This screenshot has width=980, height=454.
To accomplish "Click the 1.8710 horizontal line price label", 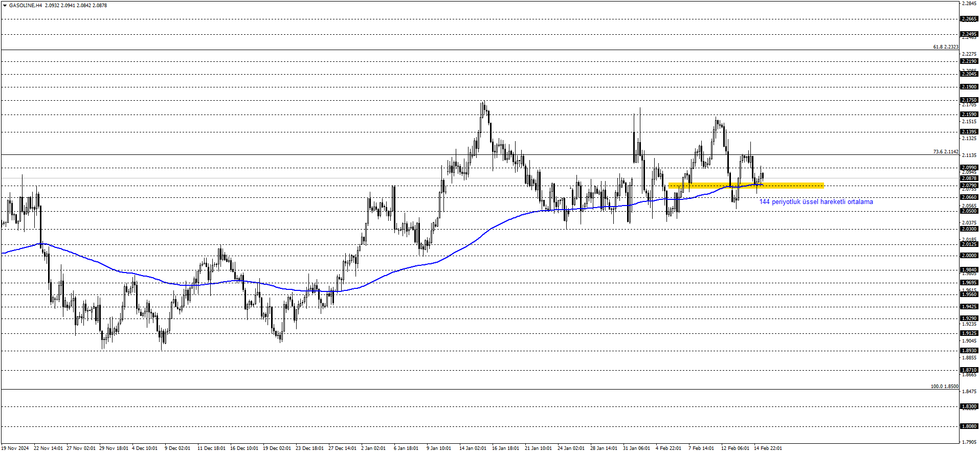I will point(969,370).
